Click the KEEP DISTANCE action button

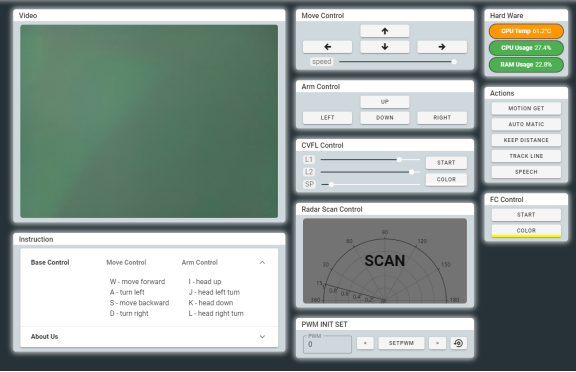point(526,140)
